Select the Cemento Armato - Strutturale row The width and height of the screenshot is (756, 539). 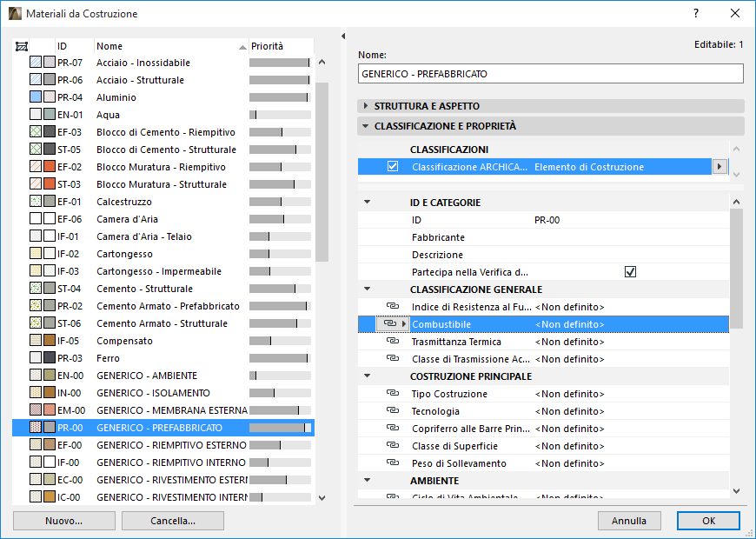[x=163, y=323]
